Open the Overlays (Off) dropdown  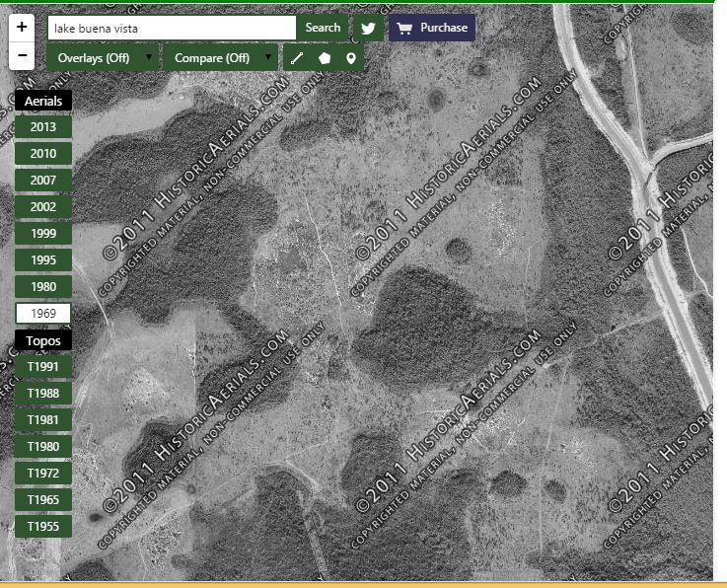coord(103,58)
